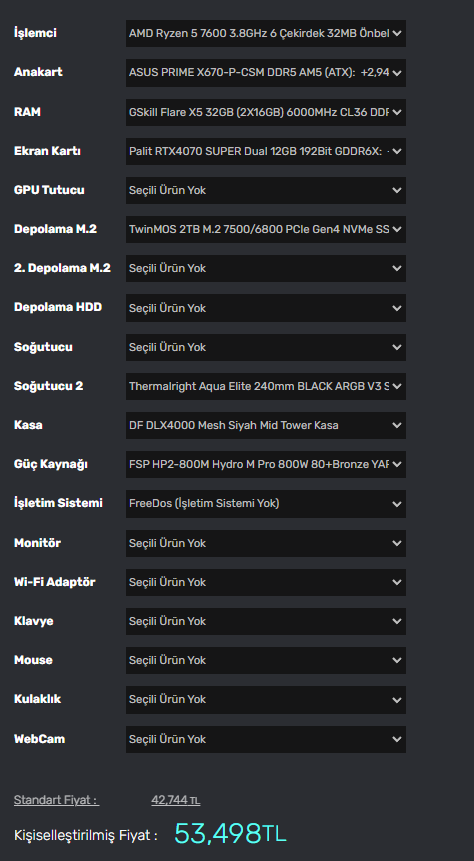The height and width of the screenshot is (861, 474).
Task: Click the chevron arrow for Wi-Fi Adaptör
Action: tap(397, 582)
